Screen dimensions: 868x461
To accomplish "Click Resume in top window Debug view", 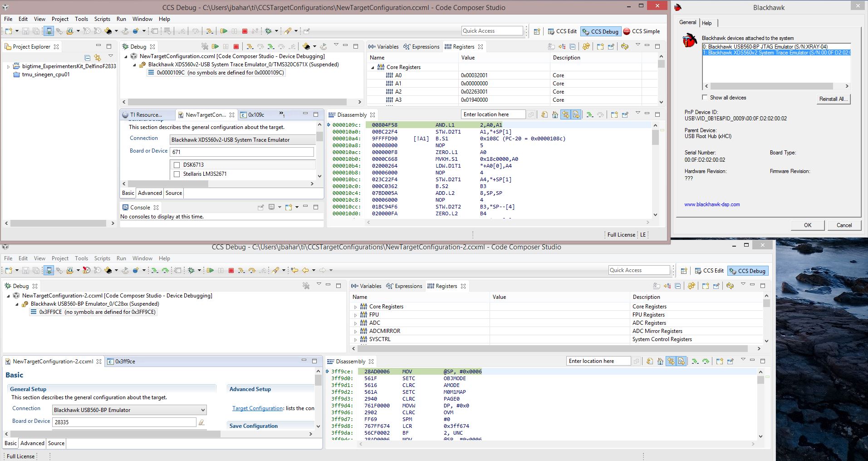I will (216, 46).
